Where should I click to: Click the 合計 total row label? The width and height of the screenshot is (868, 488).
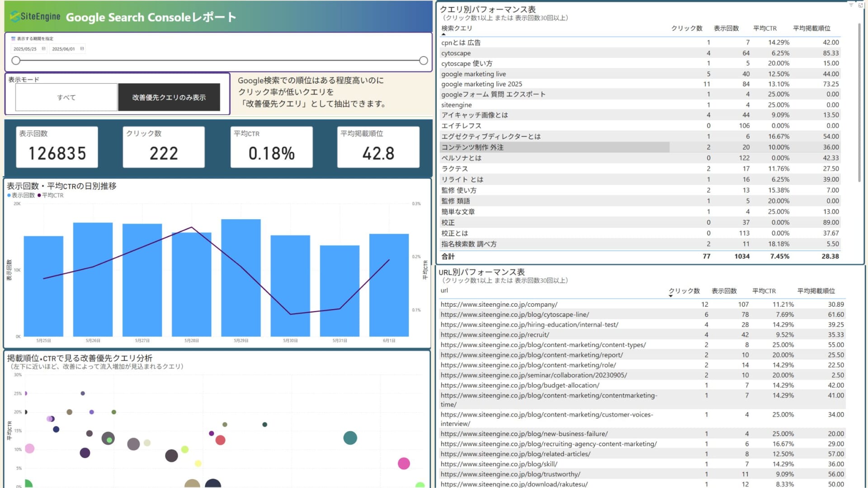click(x=448, y=256)
